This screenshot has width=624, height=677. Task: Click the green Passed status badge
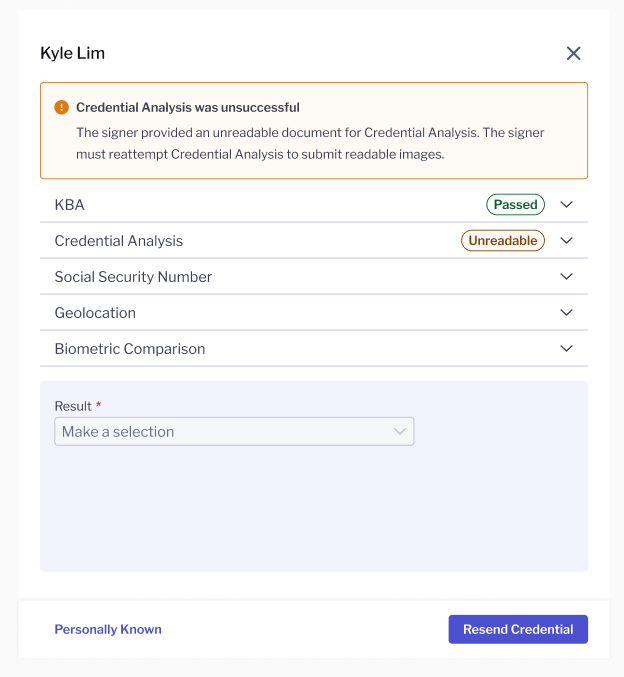[x=515, y=204]
